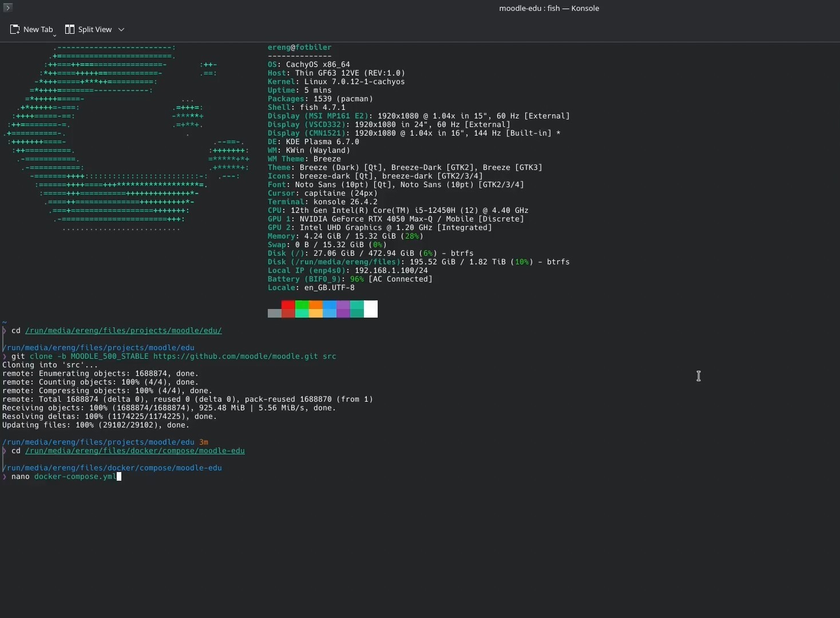840x618 pixels.
Task: Click the 'Font: Noto Sans (10pt)' line
Action: tap(396, 184)
